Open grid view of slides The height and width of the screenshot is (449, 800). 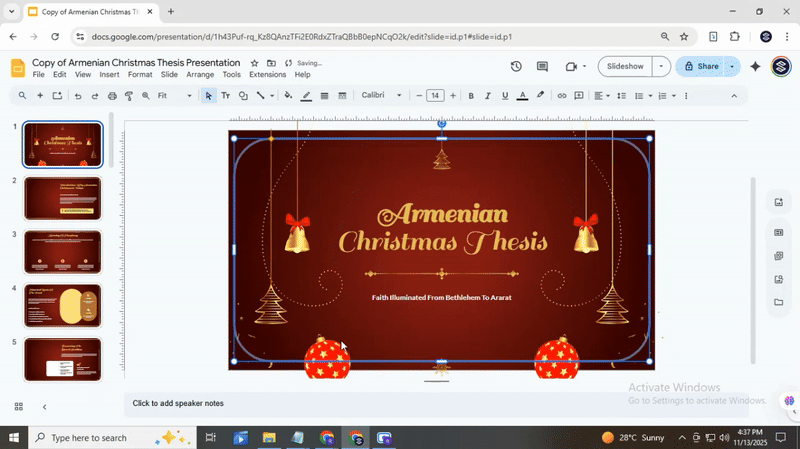click(x=18, y=406)
